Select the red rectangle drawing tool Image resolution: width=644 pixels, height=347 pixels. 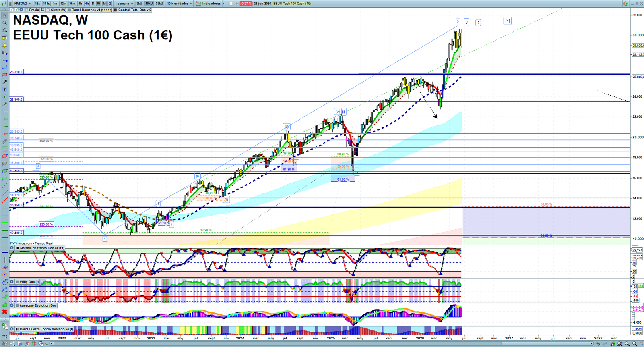click(4, 75)
